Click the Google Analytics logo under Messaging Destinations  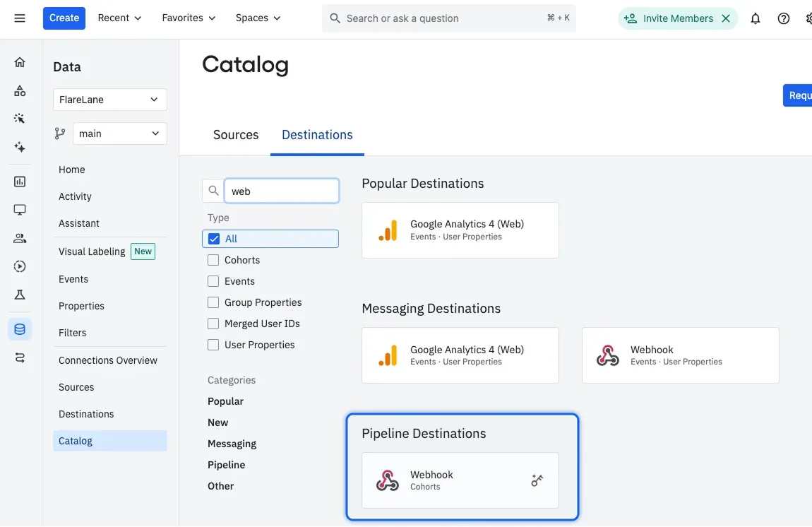[388, 355]
